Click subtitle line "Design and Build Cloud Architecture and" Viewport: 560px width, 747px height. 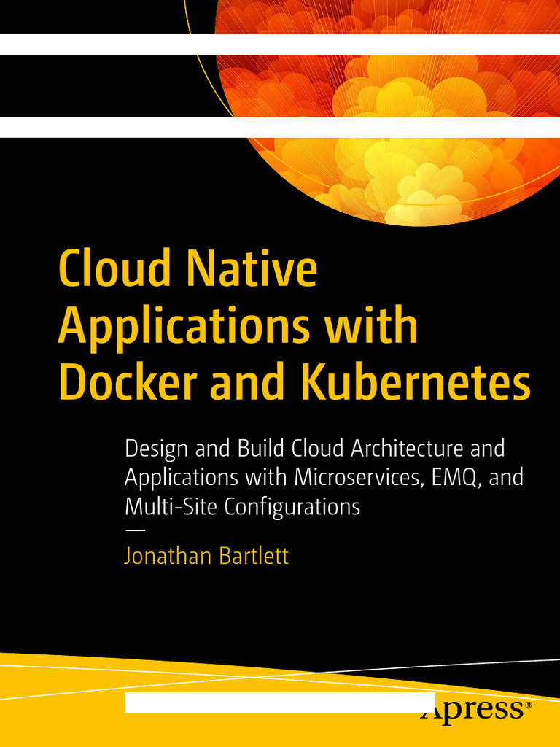click(x=314, y=449)
